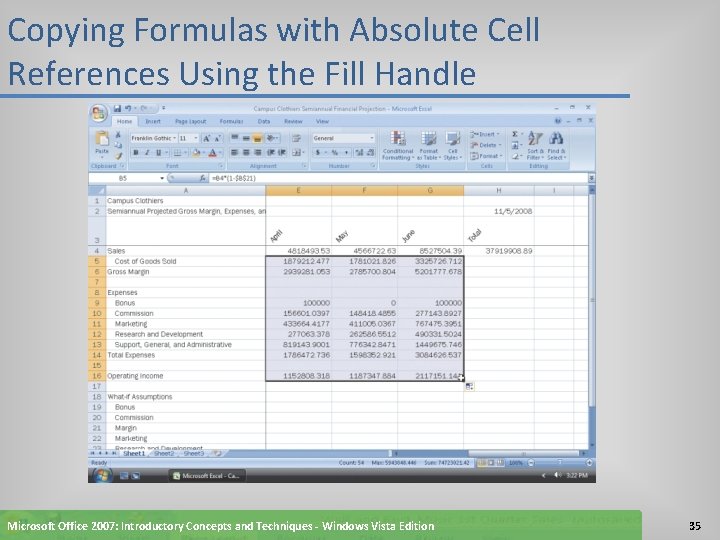Apply the red Font Color

coord(212,153)
